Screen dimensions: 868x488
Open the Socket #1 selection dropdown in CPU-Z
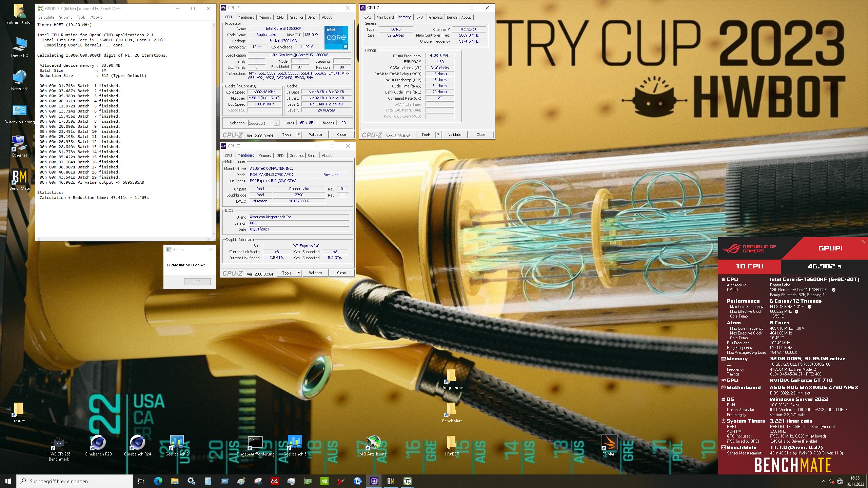263,123
